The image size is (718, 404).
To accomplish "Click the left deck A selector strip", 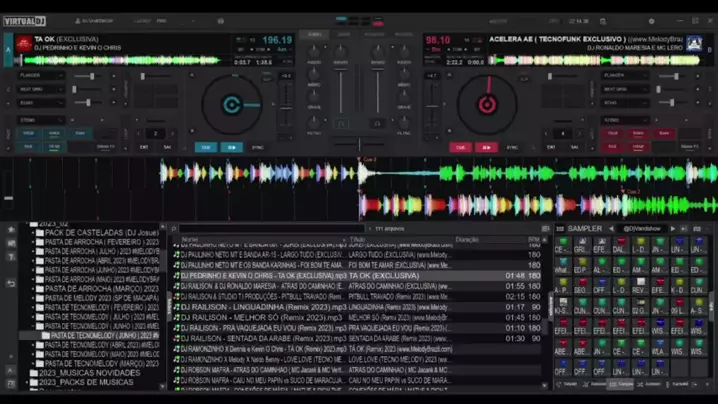I will point(8,50).
